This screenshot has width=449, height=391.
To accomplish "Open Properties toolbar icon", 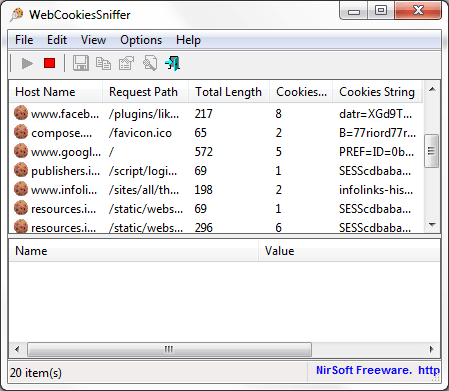I will [126, 63].
